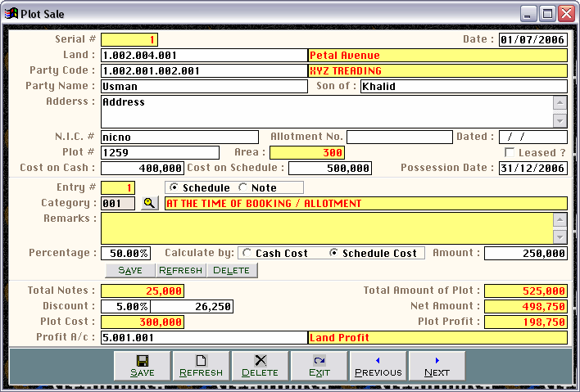Click the Amount field showing 250,000
Screen dimensions: 580x392
526,253
